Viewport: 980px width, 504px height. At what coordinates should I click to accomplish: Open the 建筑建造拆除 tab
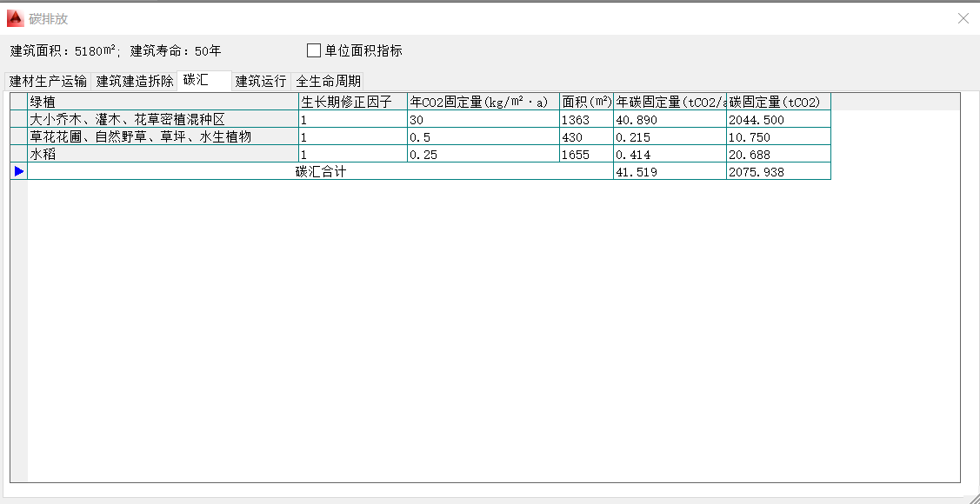point(135,82)
